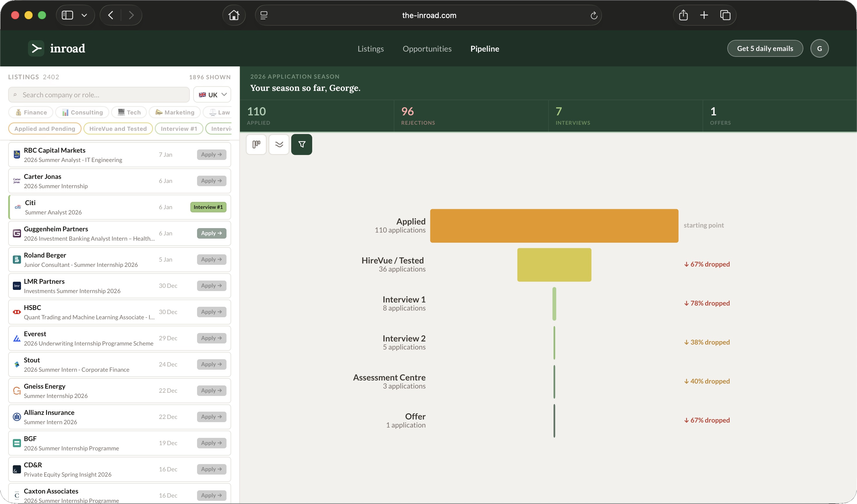857x504 pixels.
Task: Switch to kanban board view icon
Action: coord(256,144)
